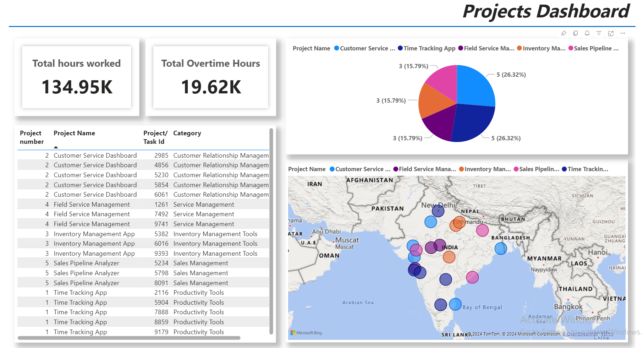Click light blue map bubble near Bangladesh
This screenshot has height=348, width=644.
point(501,249)
